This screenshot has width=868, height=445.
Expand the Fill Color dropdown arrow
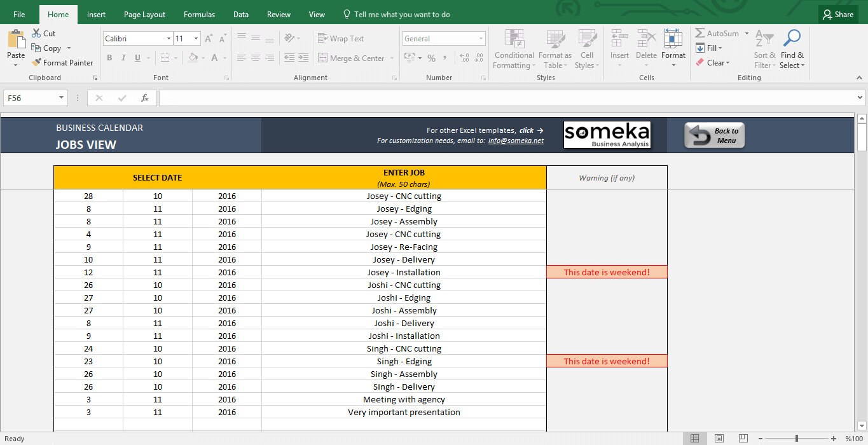203,58
